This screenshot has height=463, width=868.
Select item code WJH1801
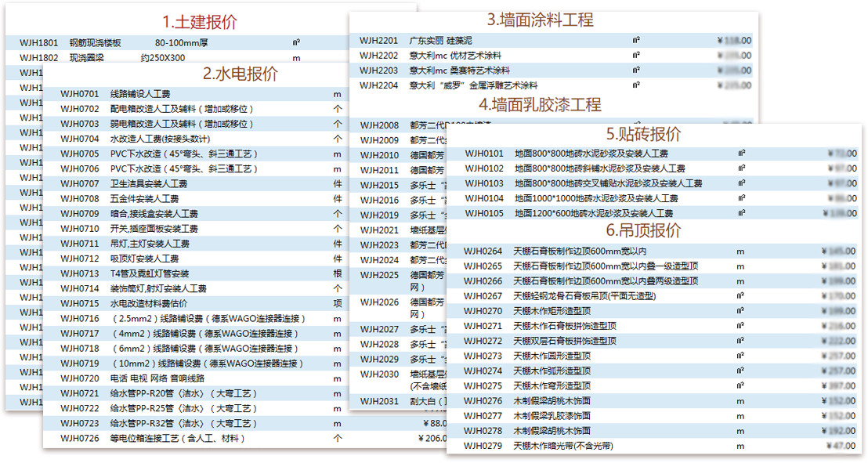coord(39,42)
